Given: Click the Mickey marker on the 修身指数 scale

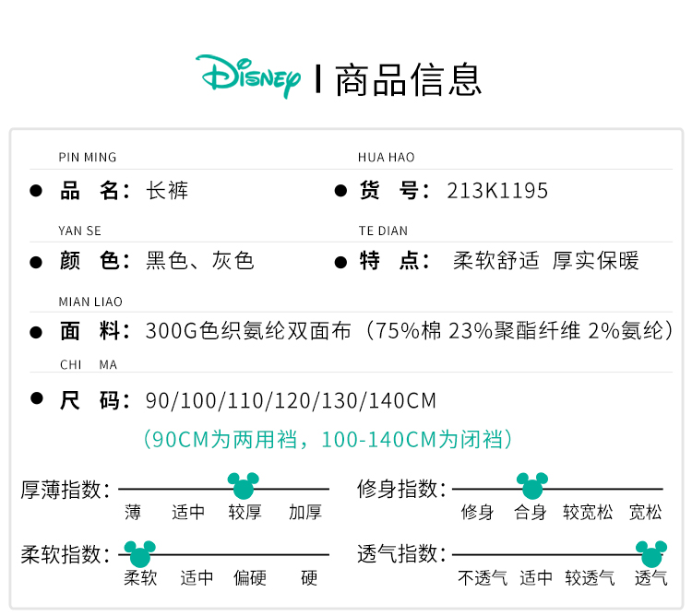Looking at the screenshot, I should 532,487.
